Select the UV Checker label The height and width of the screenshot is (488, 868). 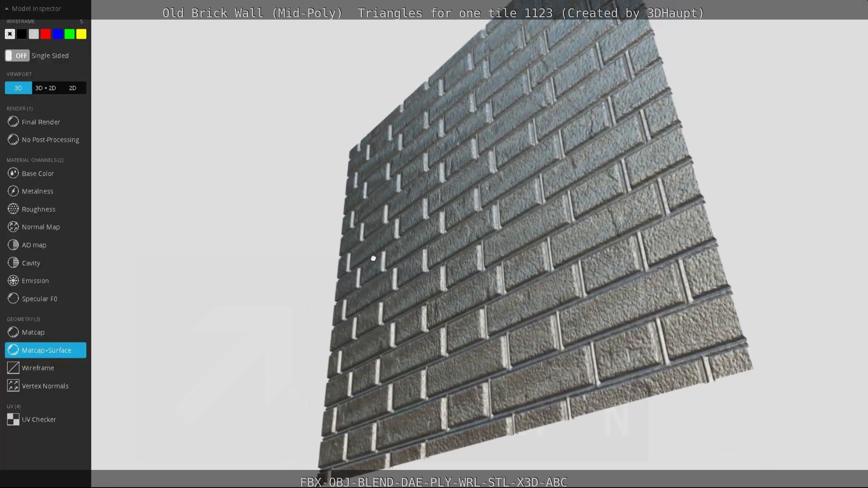39,419
